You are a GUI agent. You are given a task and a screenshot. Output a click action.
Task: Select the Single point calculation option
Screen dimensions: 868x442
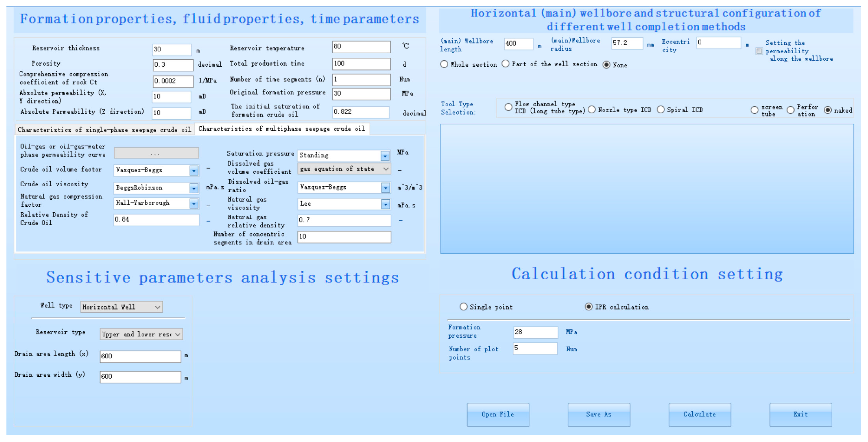point(463,307)
